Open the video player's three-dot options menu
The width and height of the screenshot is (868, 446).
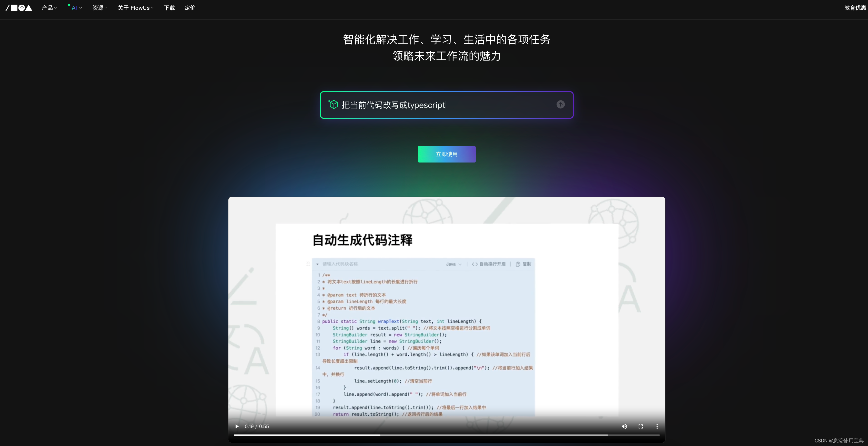click(x=657, y=426)
